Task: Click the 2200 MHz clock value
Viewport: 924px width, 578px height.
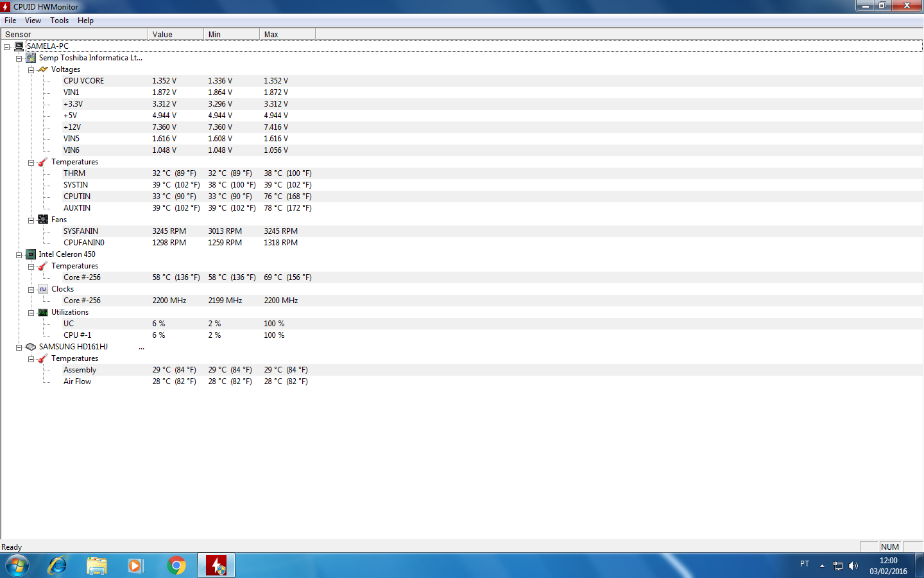Action: pos(169,301)
